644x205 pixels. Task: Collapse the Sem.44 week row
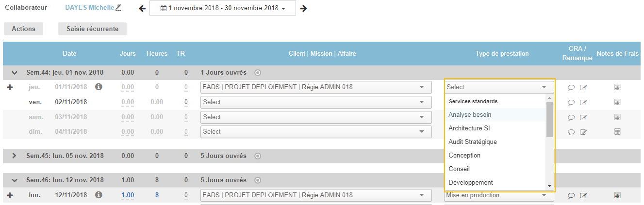(14, 73)
